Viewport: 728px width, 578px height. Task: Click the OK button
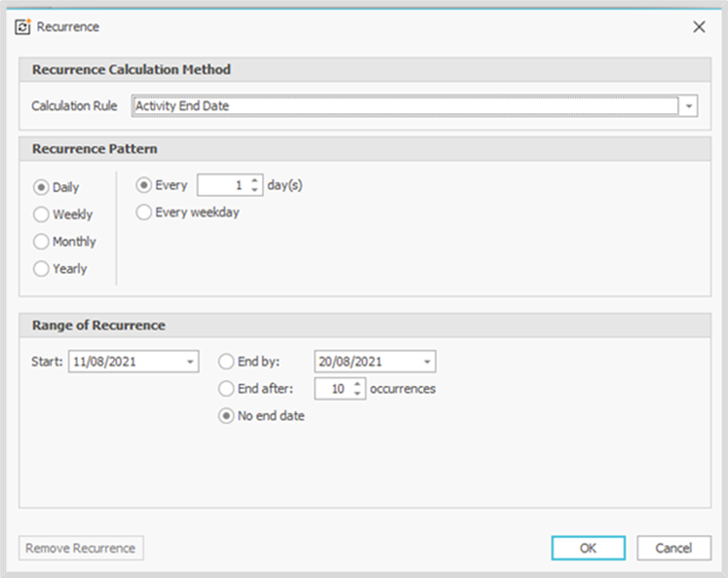[x=588, y=548]
